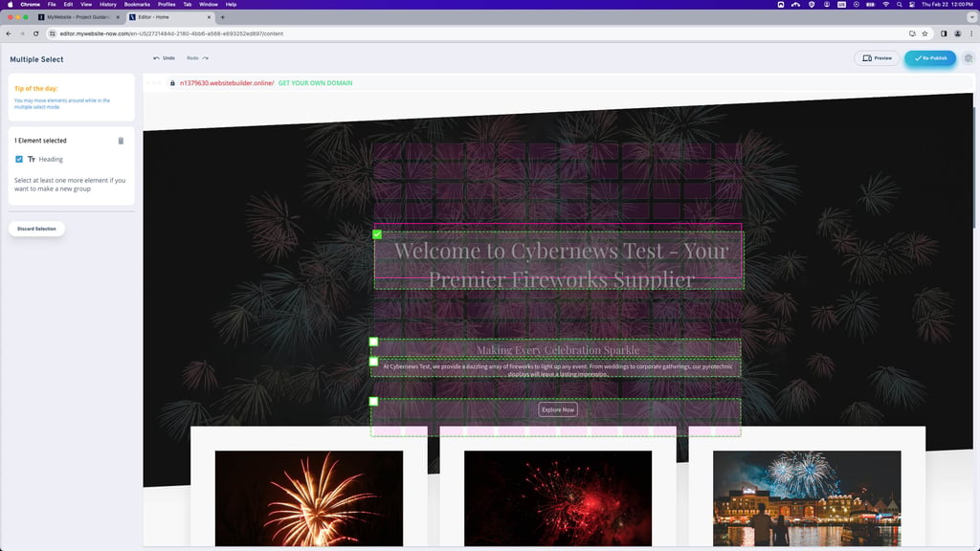Click the Heading text-type icon
The height and width of the screenshot is (551, 980).
(x=32, y=160)
